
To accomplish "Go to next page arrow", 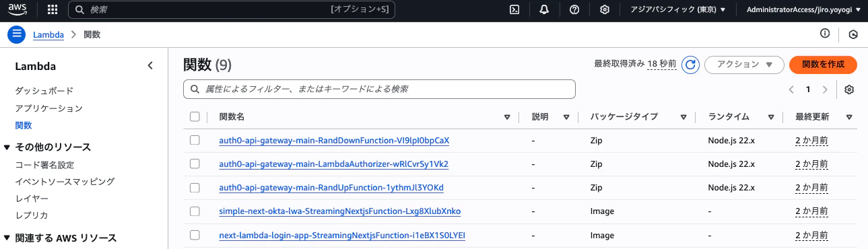I will pos(825,90).
